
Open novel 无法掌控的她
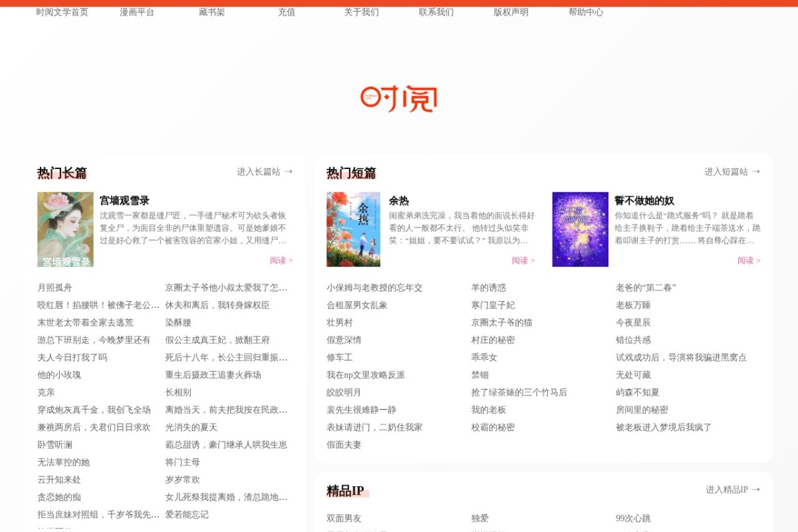click(63, 462)
